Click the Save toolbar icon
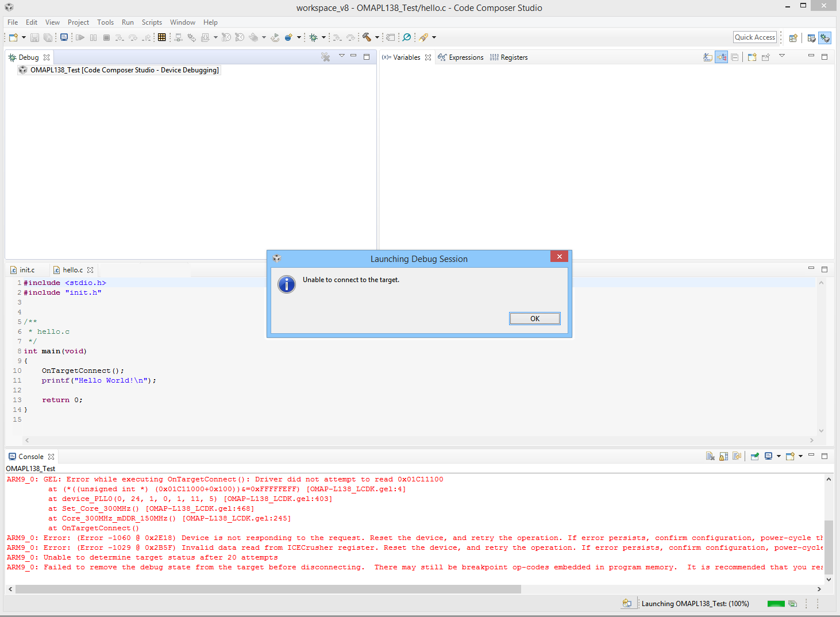Viewport: 840px width, 617px height. click(34, 37)
